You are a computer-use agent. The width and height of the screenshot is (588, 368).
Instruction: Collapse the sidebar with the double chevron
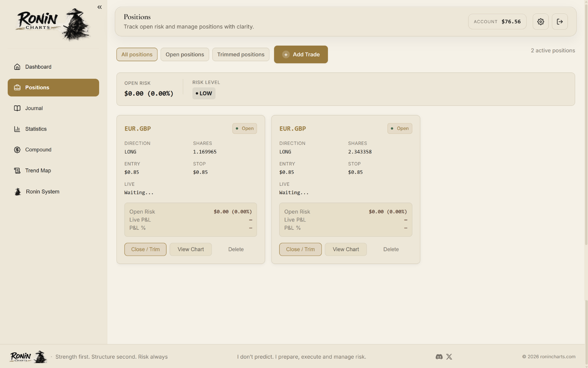[100, 7]
